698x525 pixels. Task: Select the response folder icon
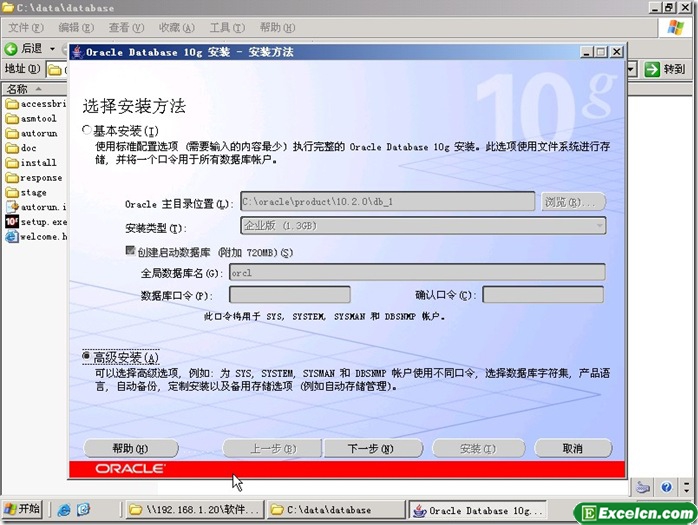pyautogui.click(x=12, y=178)
